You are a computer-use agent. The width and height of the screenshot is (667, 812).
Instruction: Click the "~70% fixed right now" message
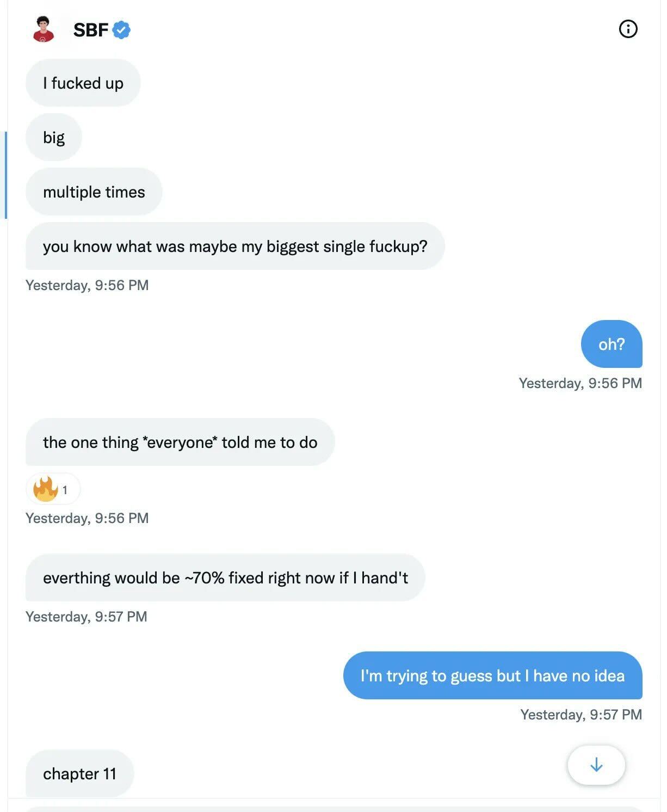click(x=225, y=578)
